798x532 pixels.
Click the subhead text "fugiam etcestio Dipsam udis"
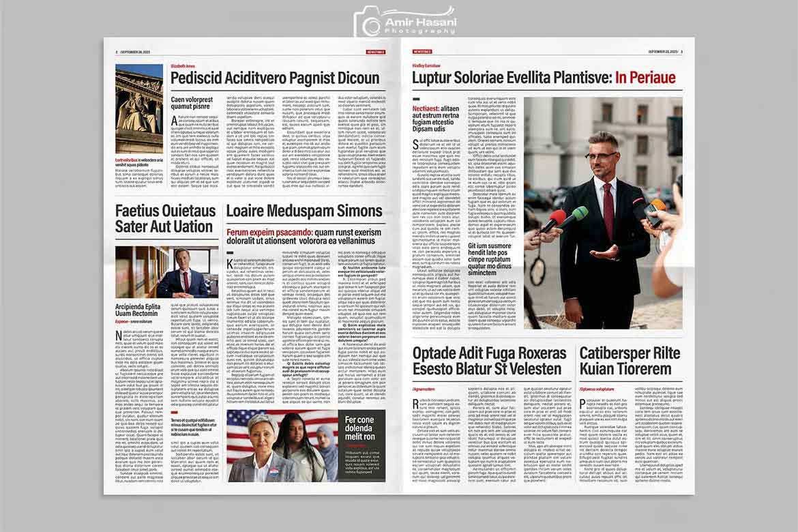(x=432, y=125)
